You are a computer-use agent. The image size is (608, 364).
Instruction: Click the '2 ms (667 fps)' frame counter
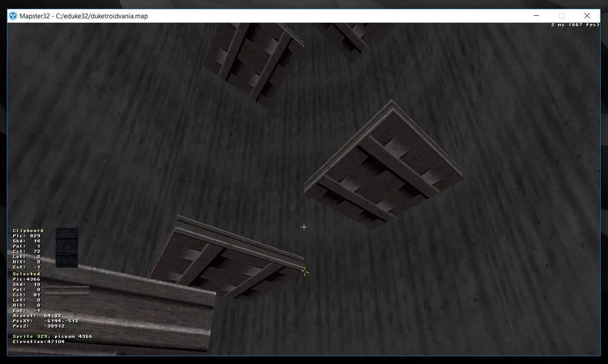pyautogui.click(x=575, y=25)
